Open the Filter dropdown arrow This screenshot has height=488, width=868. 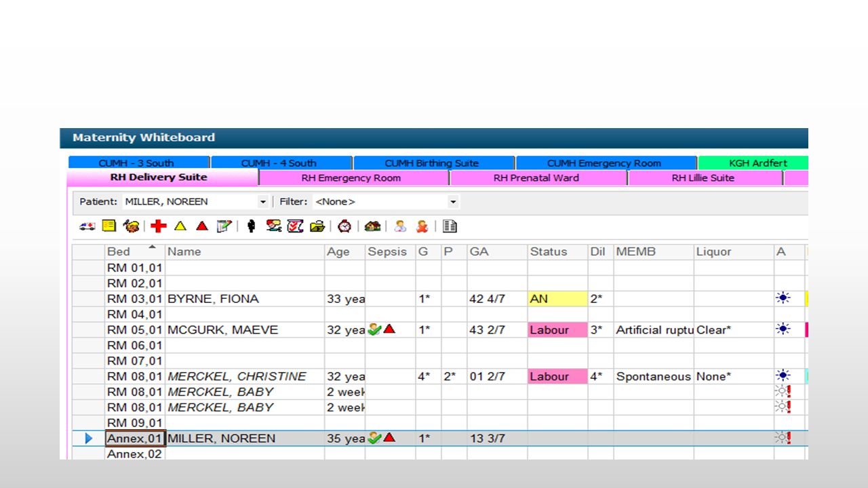(453, 202)
